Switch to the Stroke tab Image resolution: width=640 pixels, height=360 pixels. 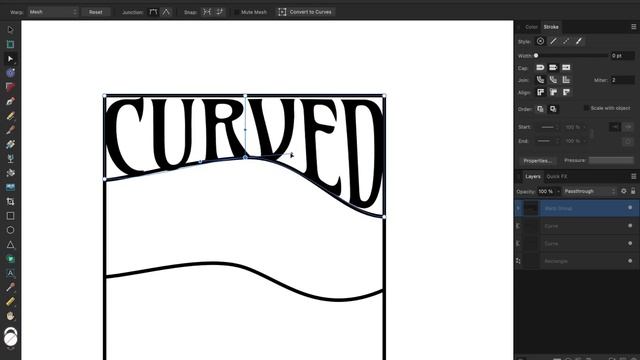pyautogui.click(x=551, y=27)
